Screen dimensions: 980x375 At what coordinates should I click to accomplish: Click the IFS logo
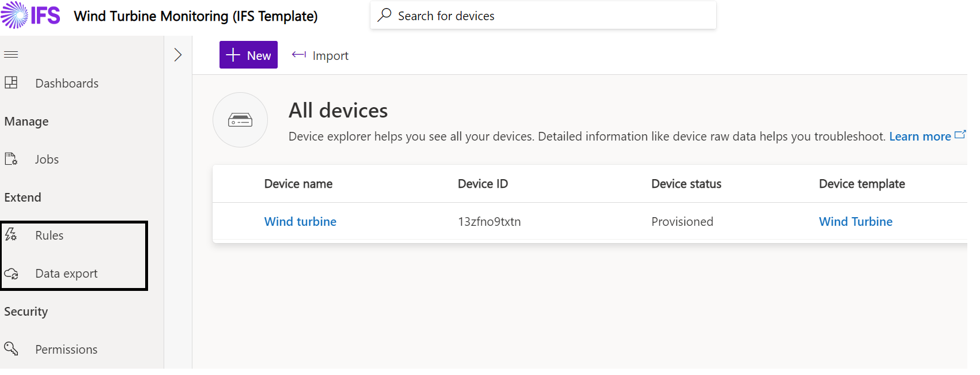tap(31, 15)
